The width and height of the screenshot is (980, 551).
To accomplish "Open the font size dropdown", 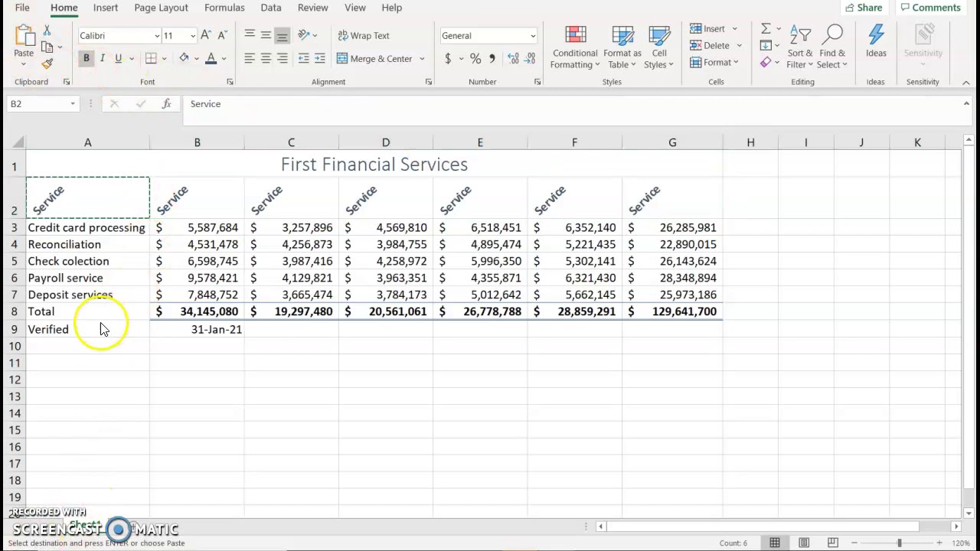I will pos(192,36).
